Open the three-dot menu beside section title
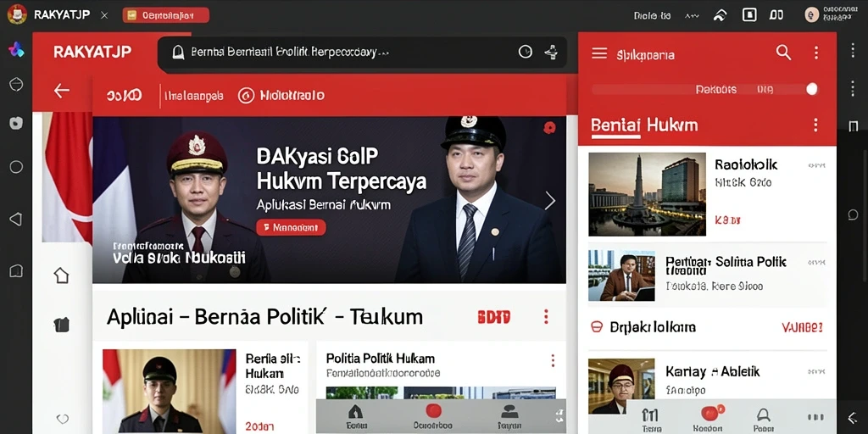 coord(546,317)
